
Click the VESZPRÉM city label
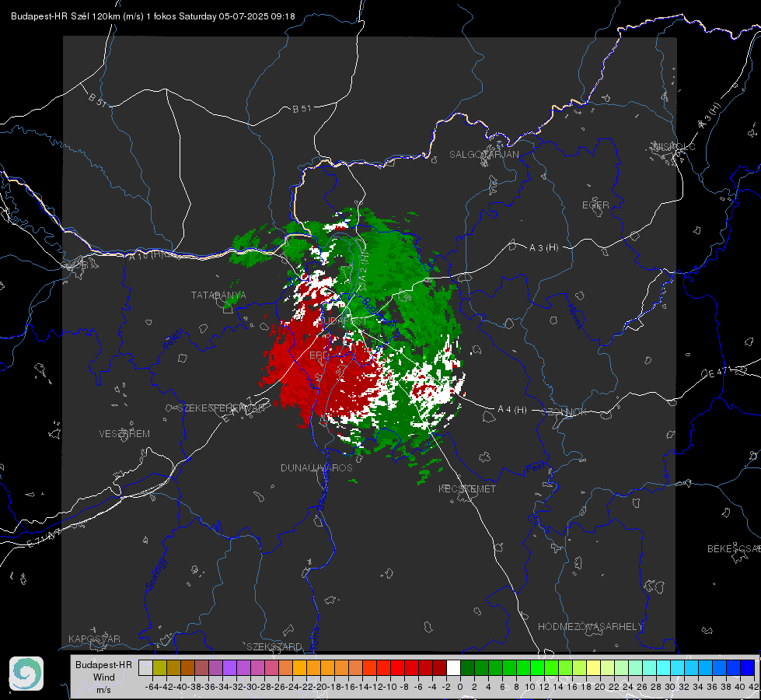pyautogui.click(x=124, y=434)
